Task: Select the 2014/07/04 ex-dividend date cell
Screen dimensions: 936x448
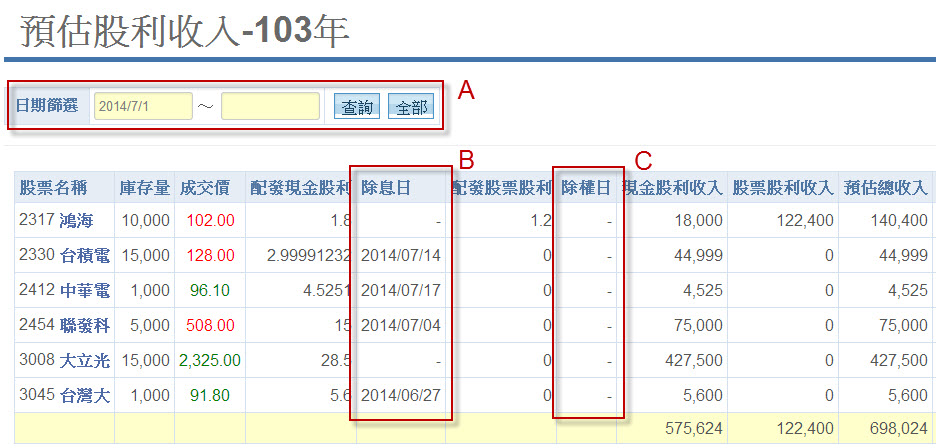Action: (x=401, y=326)
